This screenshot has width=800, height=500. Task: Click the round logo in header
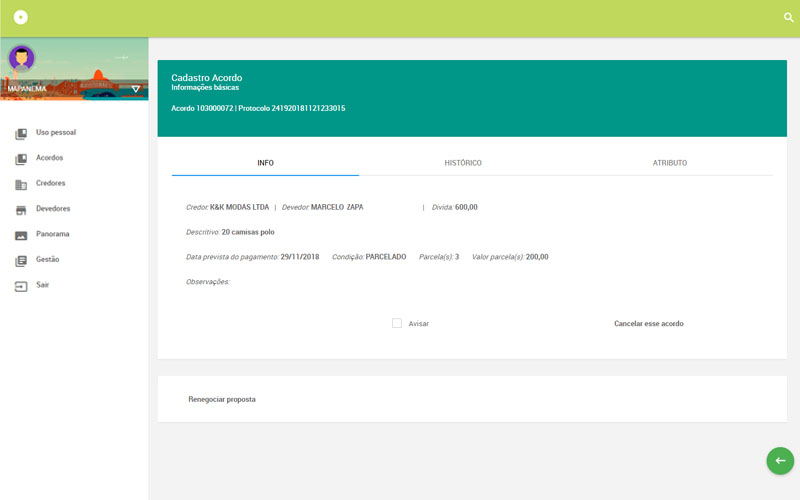(20, 18)
